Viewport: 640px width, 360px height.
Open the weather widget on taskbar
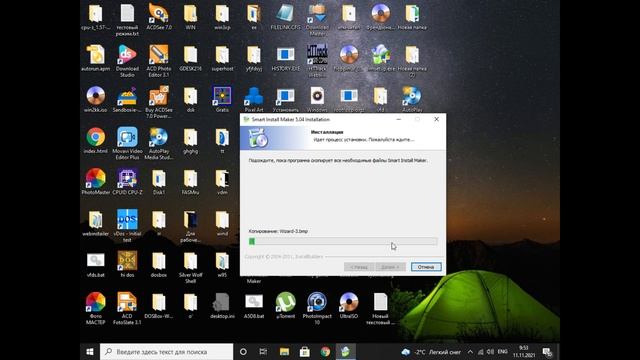click(x=431, y=352)
